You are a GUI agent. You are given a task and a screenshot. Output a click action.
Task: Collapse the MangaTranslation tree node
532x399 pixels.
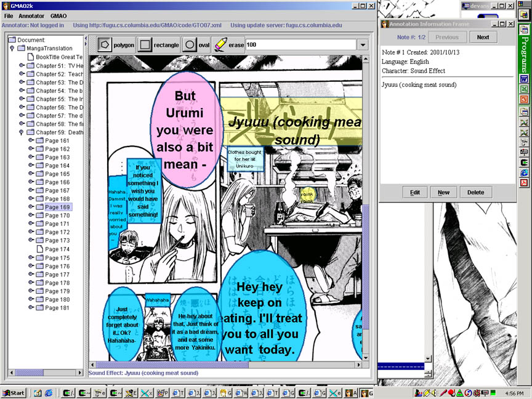pyautogui.click(x=12, y=48)
